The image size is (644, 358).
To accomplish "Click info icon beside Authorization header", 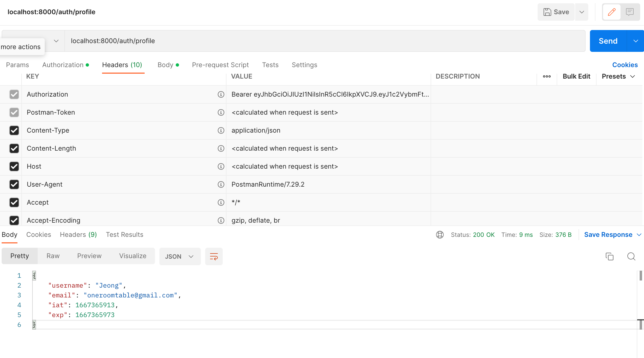I will coord(221,94).
